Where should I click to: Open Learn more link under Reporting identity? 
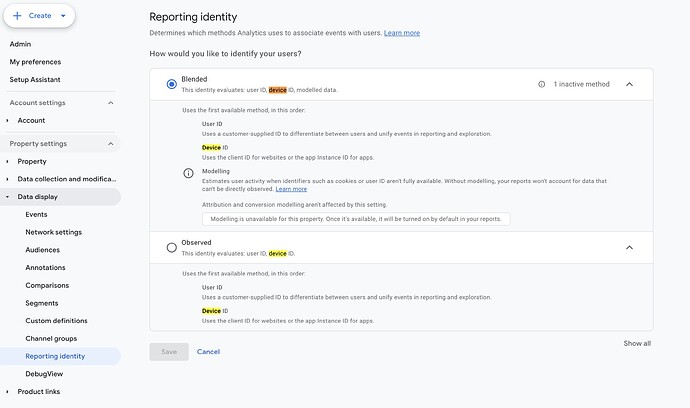point(401,33)
